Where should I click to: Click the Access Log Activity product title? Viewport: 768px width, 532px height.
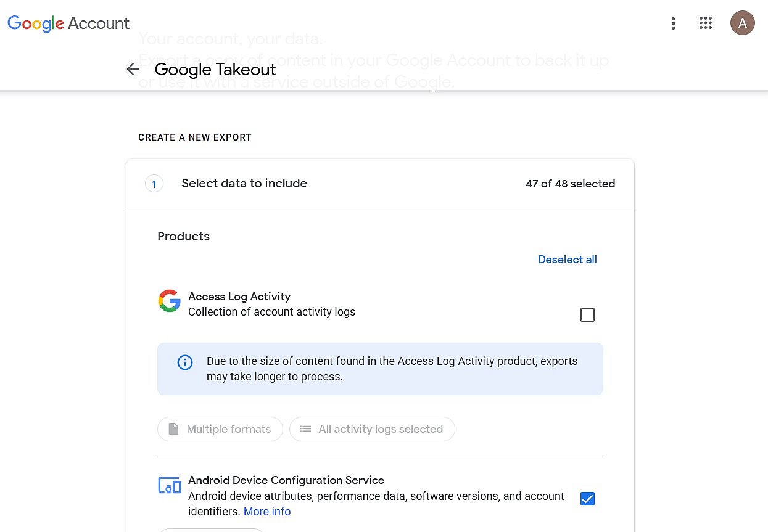click(239, 297)
